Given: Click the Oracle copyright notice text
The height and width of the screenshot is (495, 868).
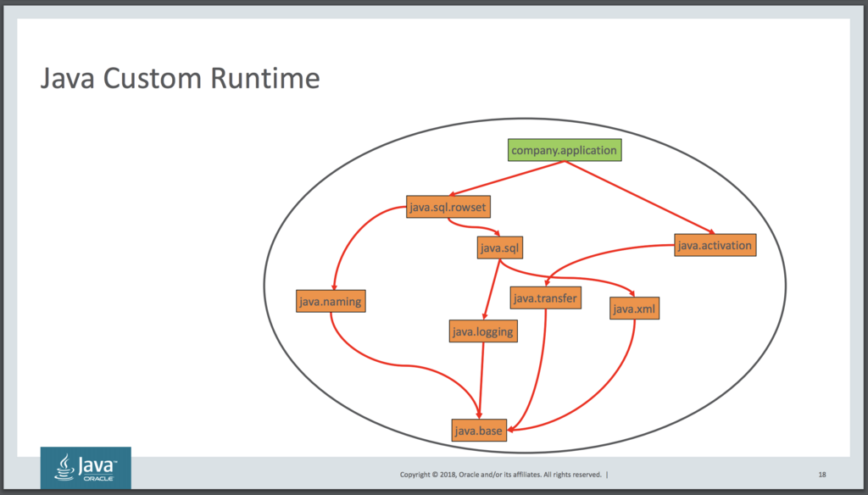Looking at the screenshot, I should click(x=500, y=475).
